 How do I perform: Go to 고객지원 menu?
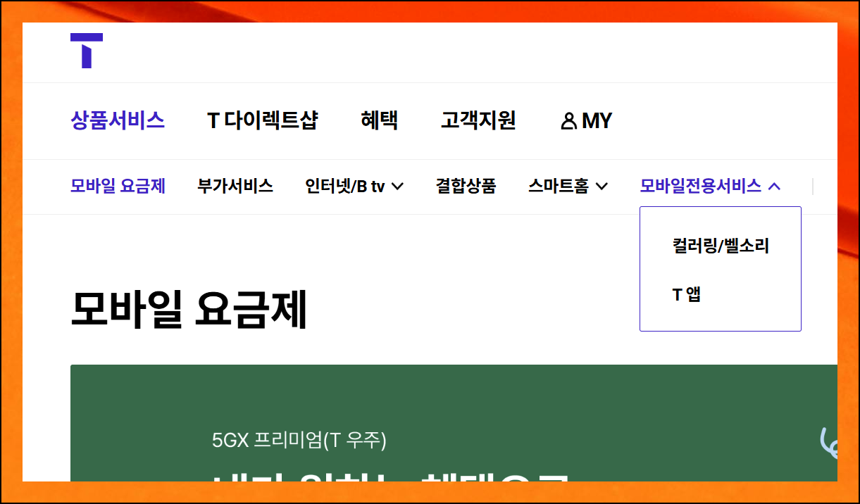478,120
